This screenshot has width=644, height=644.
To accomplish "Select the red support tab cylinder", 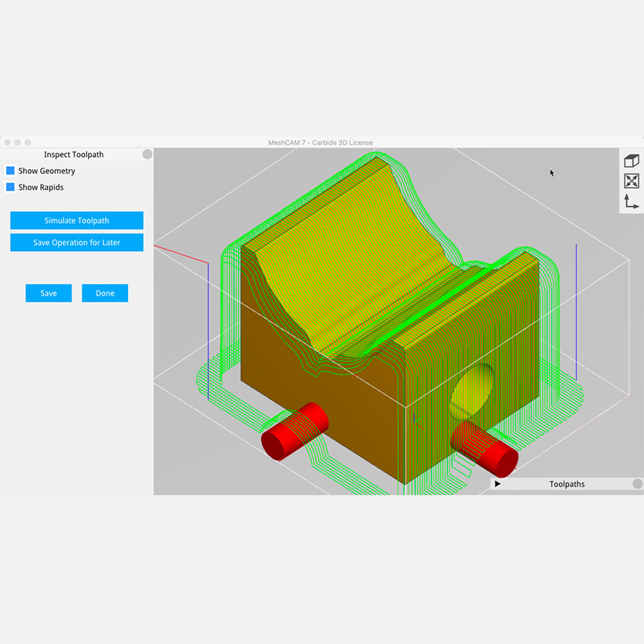I will (x=295, y=430).
